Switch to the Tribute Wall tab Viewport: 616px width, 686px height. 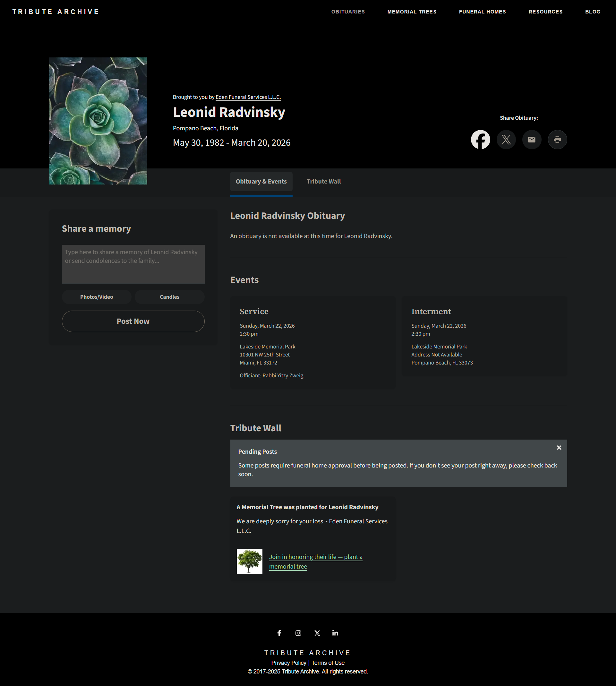(324, 181)
